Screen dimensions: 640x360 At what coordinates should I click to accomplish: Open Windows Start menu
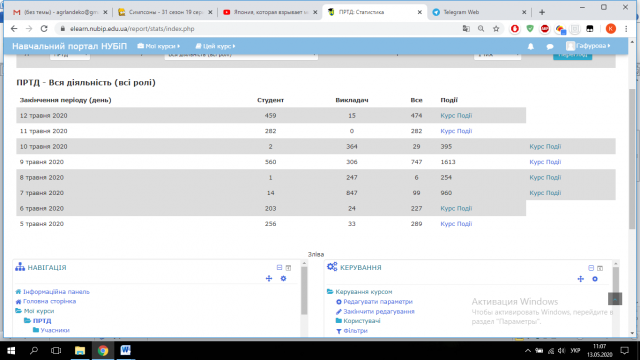point(11,351)
